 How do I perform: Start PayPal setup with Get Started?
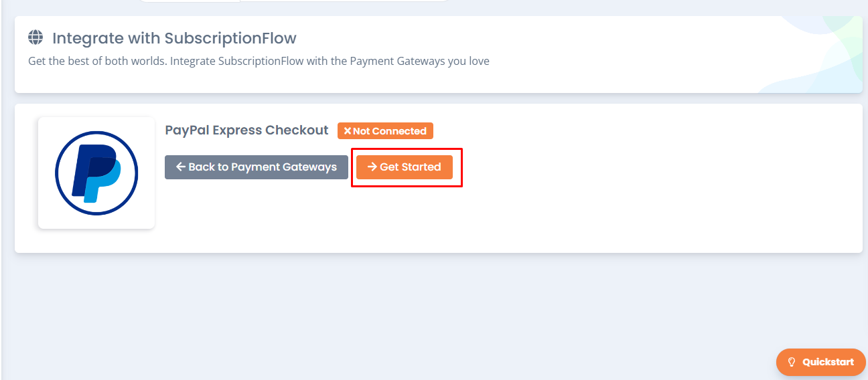click(405, 167)
